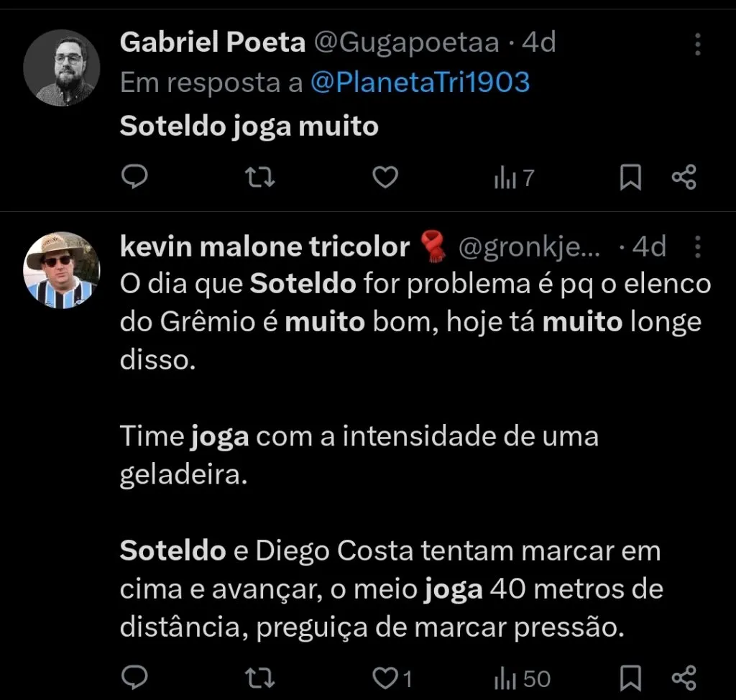This screenshot has height=700, width=736.
Task: Bookmark kevin malone tricolor's tweet
Action: click(x=630, y=677)
